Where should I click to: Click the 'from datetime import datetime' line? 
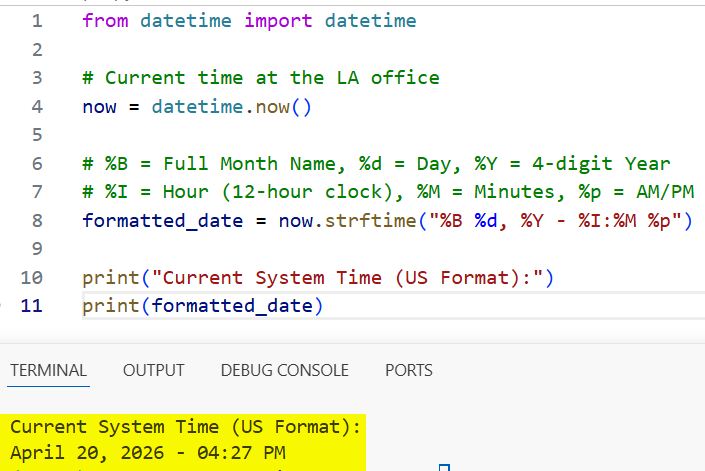250,21
